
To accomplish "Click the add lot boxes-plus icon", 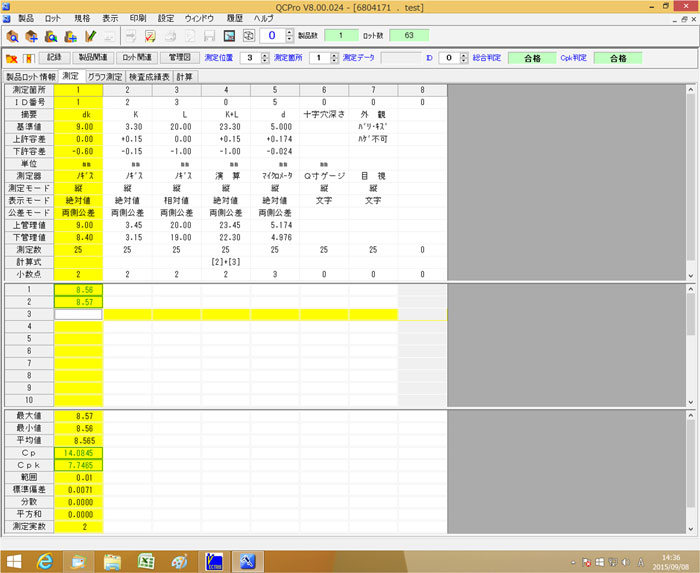I will 71,36.
